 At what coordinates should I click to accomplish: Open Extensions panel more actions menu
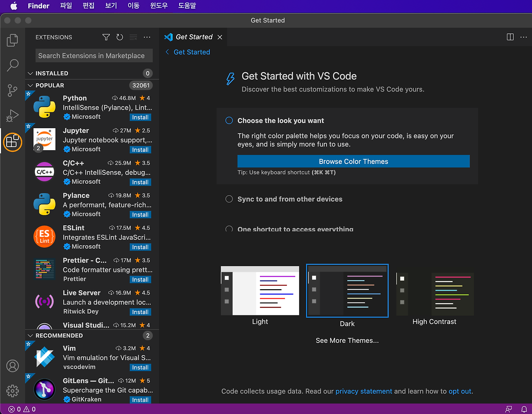tap(147, 37)
